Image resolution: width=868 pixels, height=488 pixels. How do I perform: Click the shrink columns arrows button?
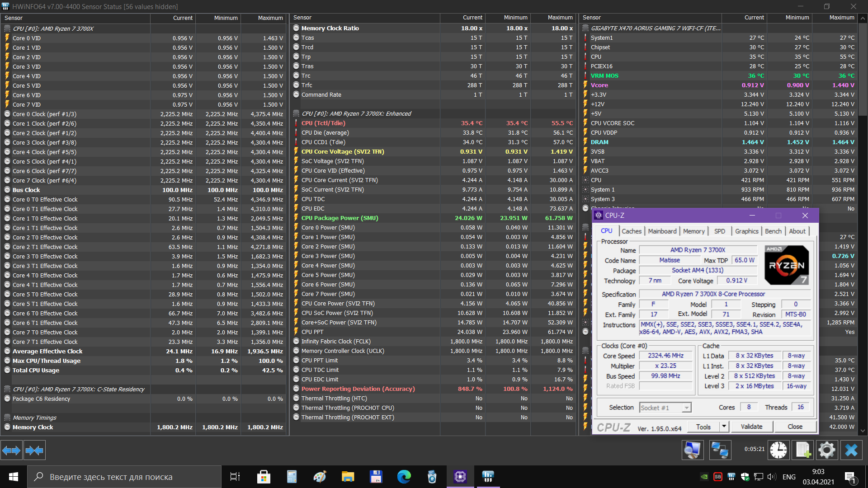click(x=34, y=450)
